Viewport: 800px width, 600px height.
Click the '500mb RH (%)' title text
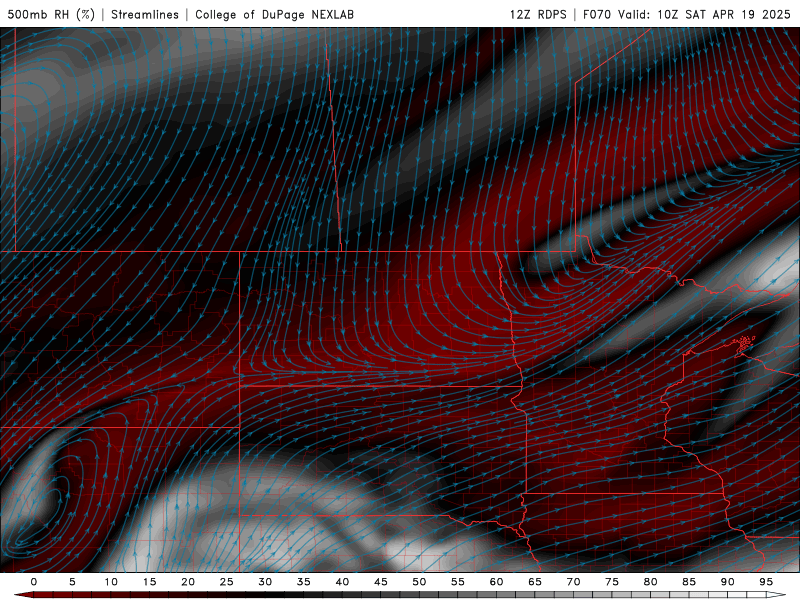(x=52, y=14)
